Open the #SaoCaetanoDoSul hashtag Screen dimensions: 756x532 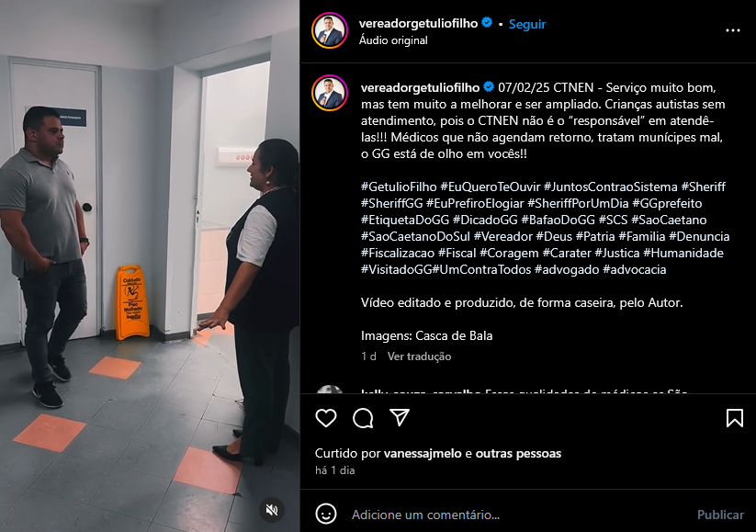pyautogui.click(x=415, y=237)
